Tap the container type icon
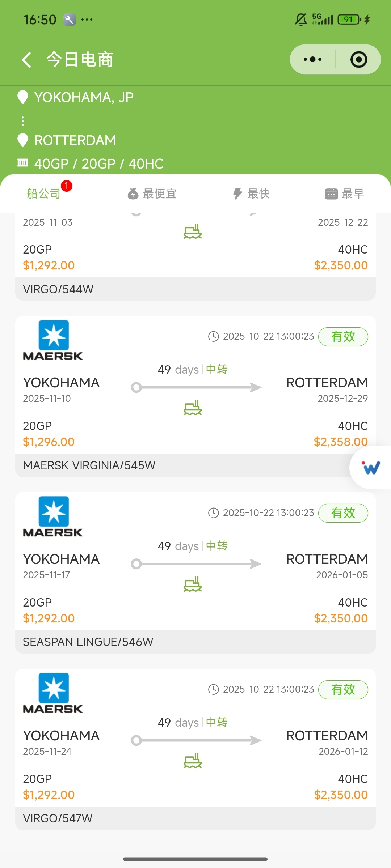 click(23, 163)
